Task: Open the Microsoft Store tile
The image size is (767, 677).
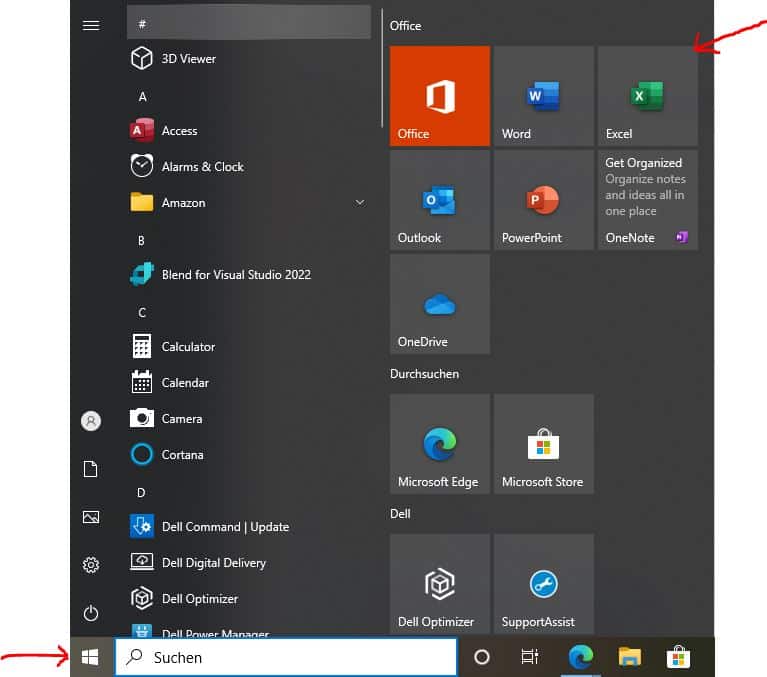Action: click(544, 444)
